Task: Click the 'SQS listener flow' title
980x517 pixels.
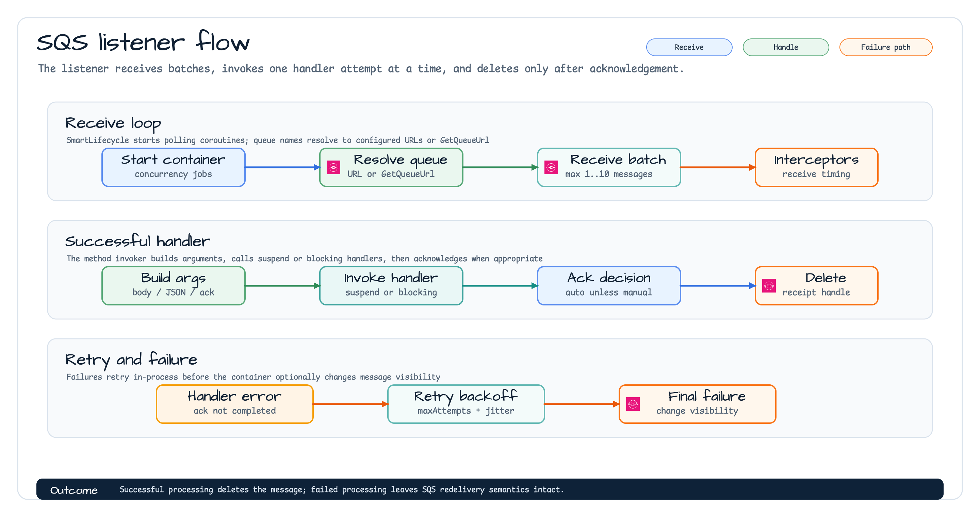Action: 143,41
